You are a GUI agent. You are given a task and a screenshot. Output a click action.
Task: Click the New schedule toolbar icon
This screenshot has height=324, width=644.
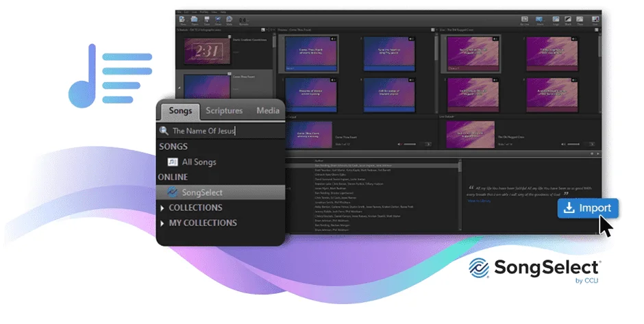(x=182, y=20)
